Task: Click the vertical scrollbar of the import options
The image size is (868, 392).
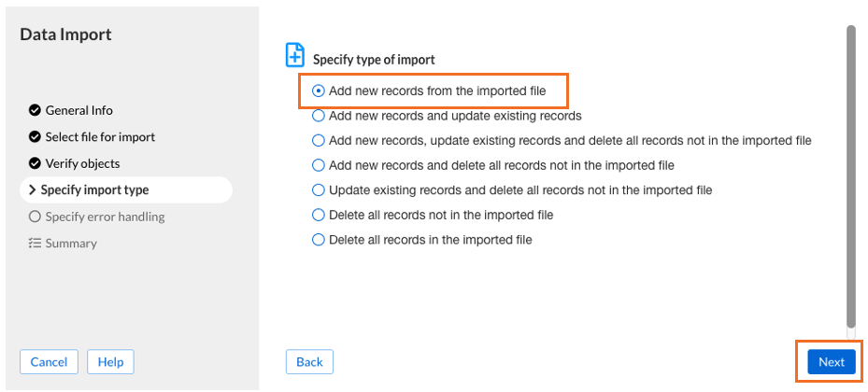Action: click(850, 177)
